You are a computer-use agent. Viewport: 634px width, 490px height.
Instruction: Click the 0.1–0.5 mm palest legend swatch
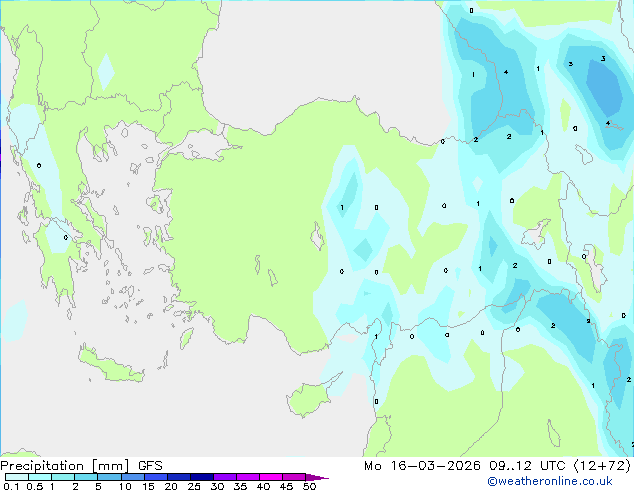[x=17, y=477]
